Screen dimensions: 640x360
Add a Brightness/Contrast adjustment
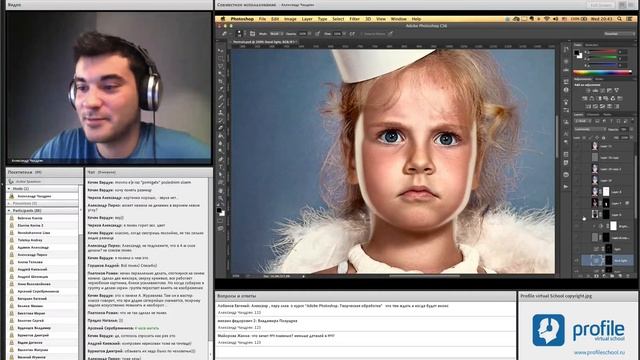[587, 90]
